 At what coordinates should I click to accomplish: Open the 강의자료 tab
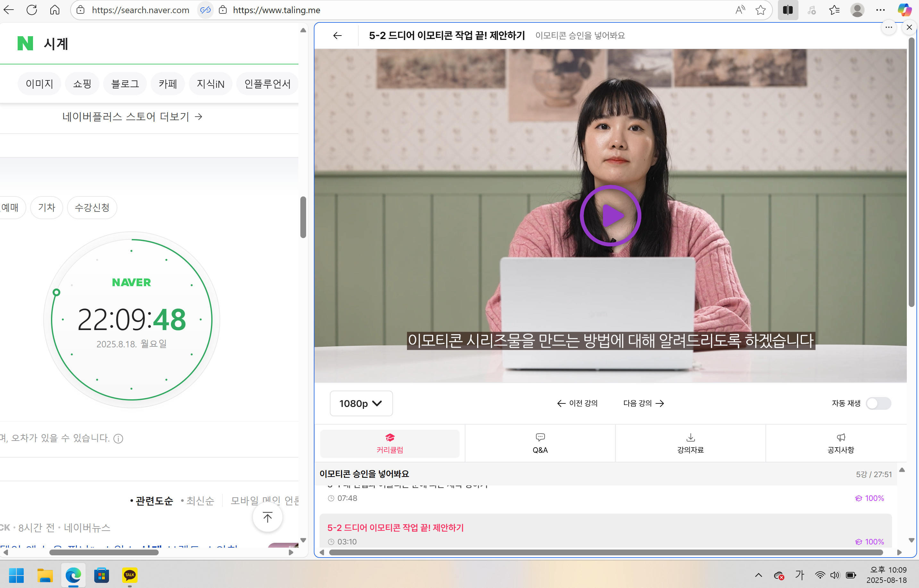690,443
